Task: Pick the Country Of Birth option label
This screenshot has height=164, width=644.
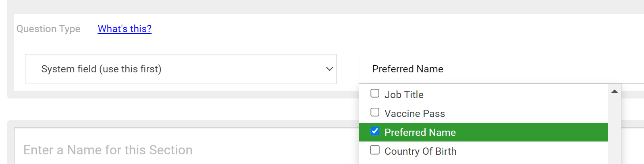Action: 420,152
